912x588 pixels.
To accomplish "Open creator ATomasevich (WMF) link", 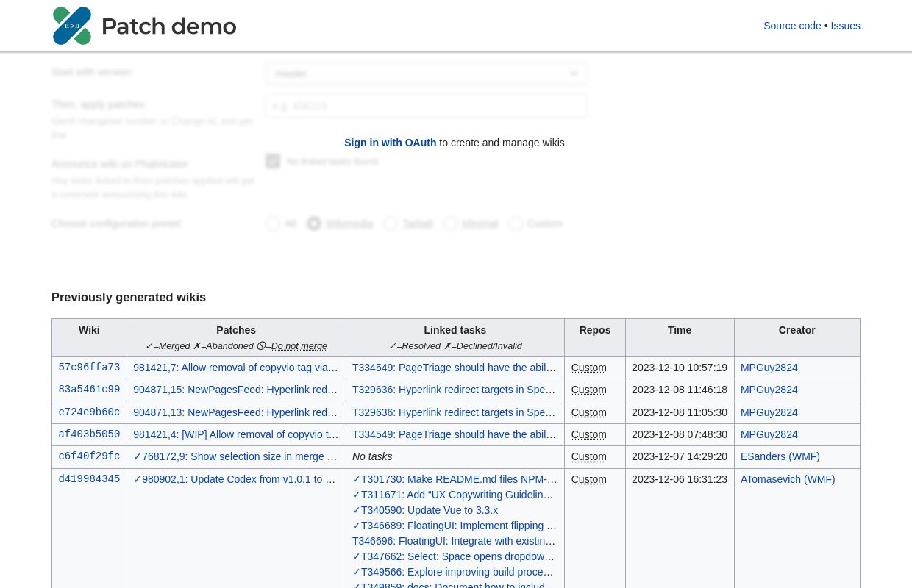I will tap(787, 479).
